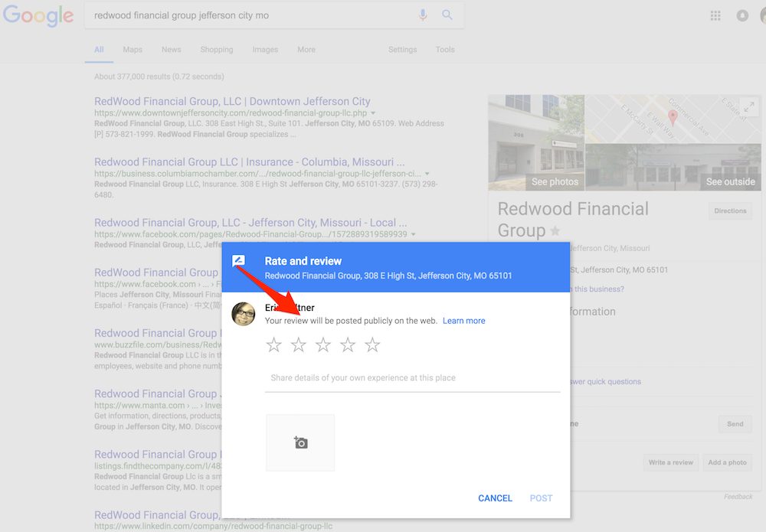The width and height of the screenshot is (766, 532).
Task: Click Learn more link in review dialog
Action: click(463, 321)
